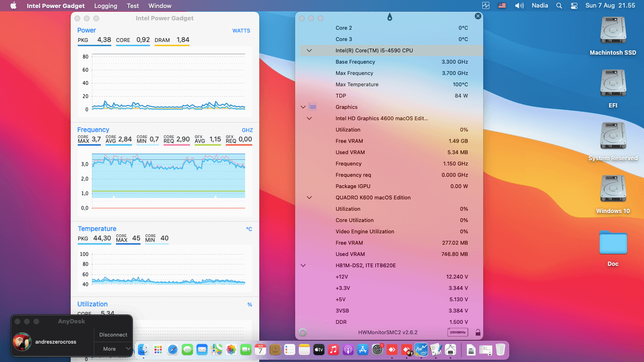The image size is (644, 362).
Task: Open the Test menu
Action: pos(132,6)
